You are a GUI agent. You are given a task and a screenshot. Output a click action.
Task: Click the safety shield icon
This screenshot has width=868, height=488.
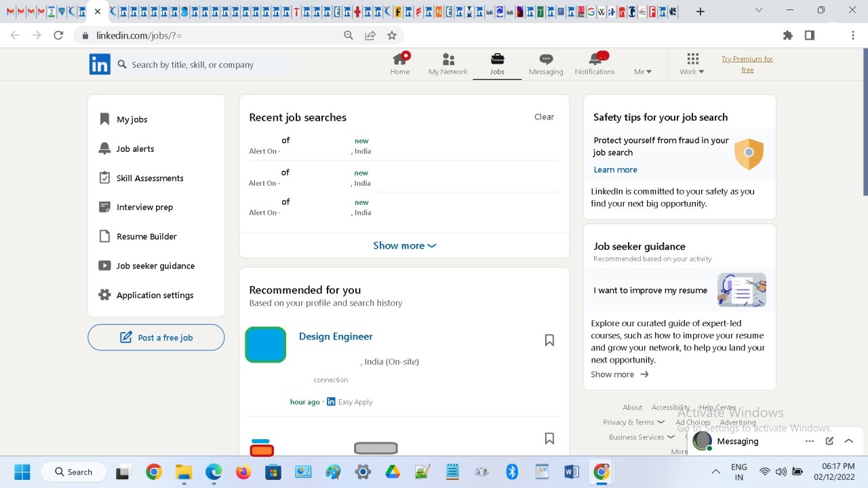click(749, 154)
